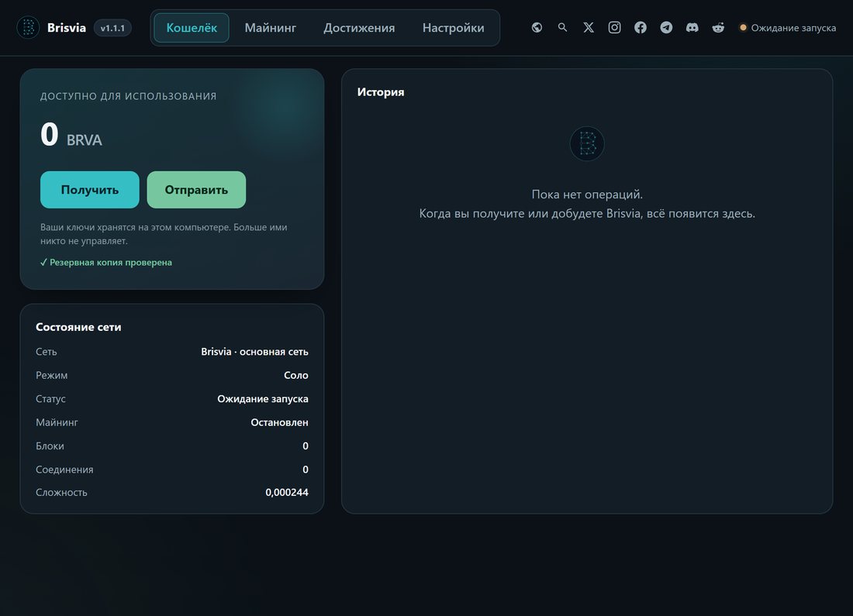Click the Получить button
Viewport: 853px width, 616px height.
click(x=90, y=190)
